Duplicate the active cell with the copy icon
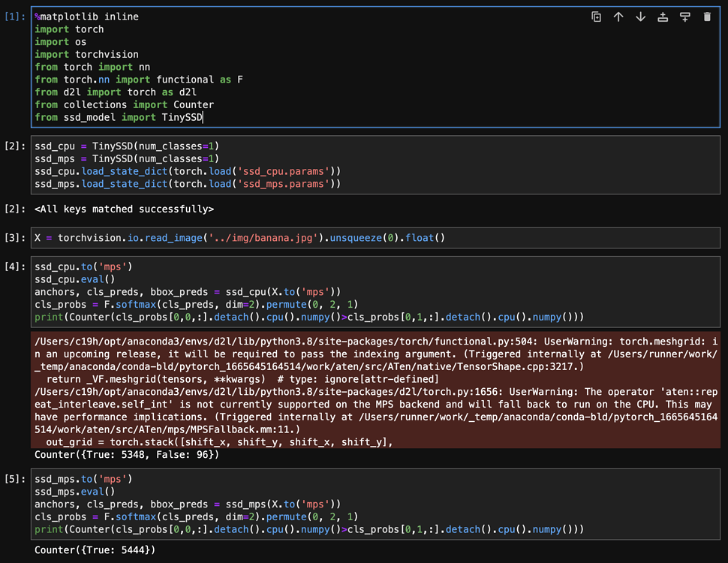The height and width of the screenshot is (563, 728). 597,17
